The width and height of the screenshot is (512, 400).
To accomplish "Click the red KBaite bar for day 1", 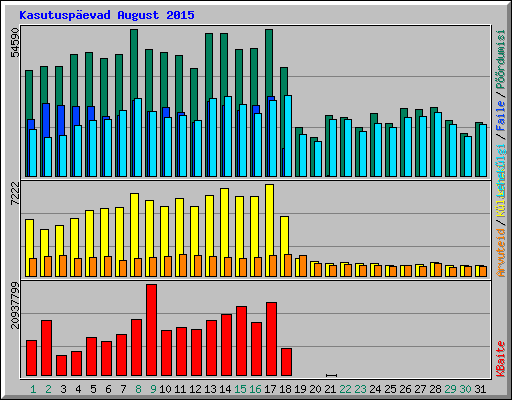I will (31, 358).
